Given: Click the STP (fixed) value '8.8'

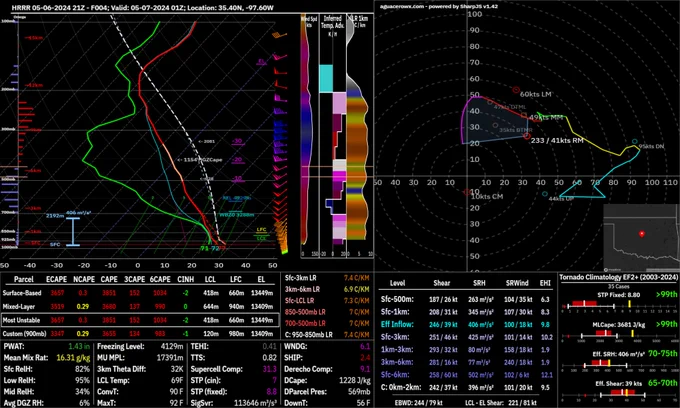Looking at the screenshot, I should point(271,392).
